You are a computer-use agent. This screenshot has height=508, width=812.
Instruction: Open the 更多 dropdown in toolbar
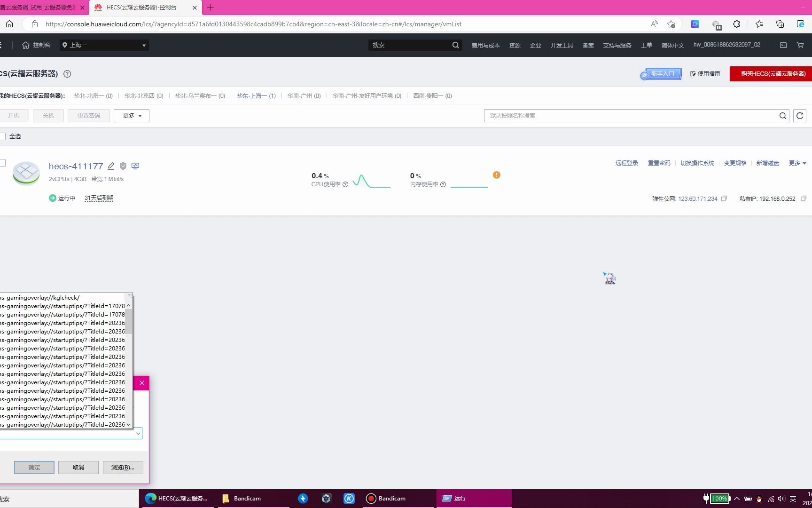131,115
